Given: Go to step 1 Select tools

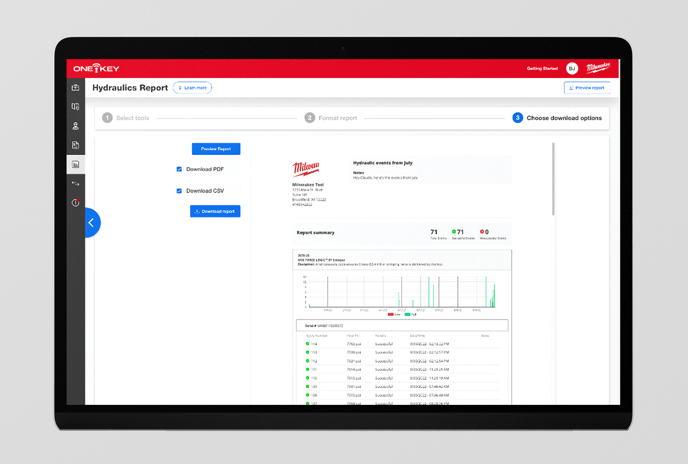Looking at the screenshot, I should (125, 118).
